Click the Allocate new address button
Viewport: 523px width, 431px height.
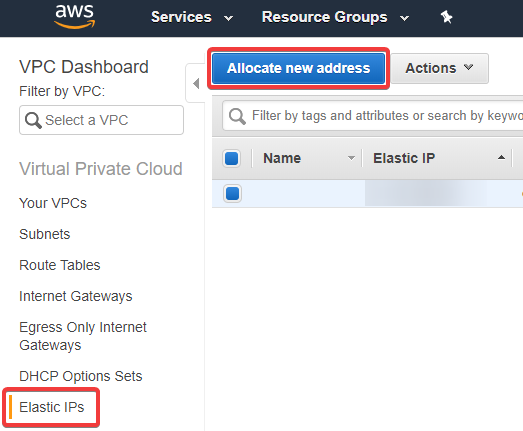click(x=299, y=68)
